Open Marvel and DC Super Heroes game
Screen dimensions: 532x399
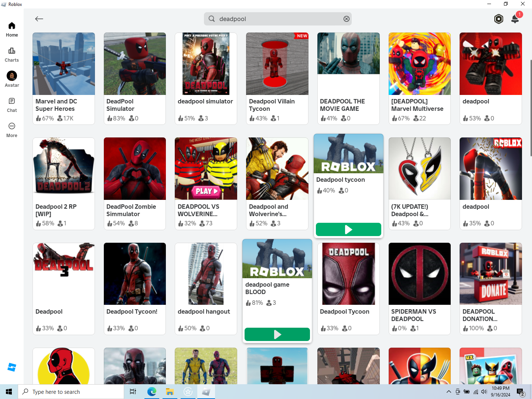pos(64,79)
